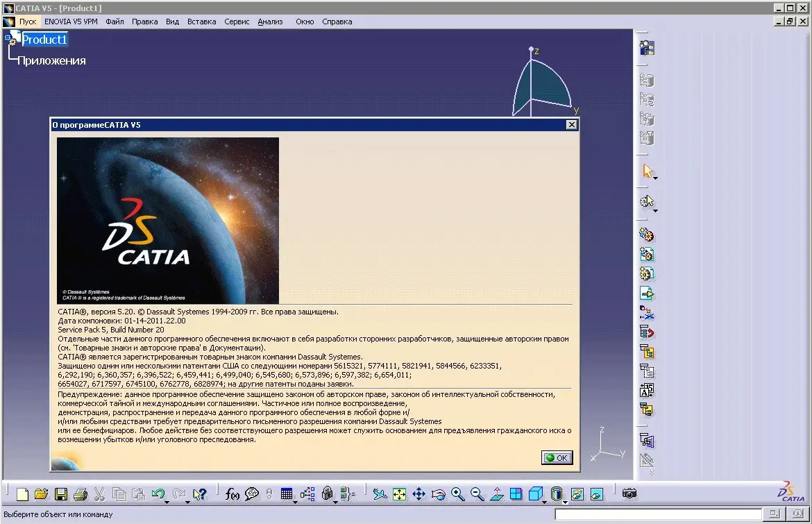Select the Rotate view tool
This screenshot has width=812, height=524.
click(x=438, y=494)
